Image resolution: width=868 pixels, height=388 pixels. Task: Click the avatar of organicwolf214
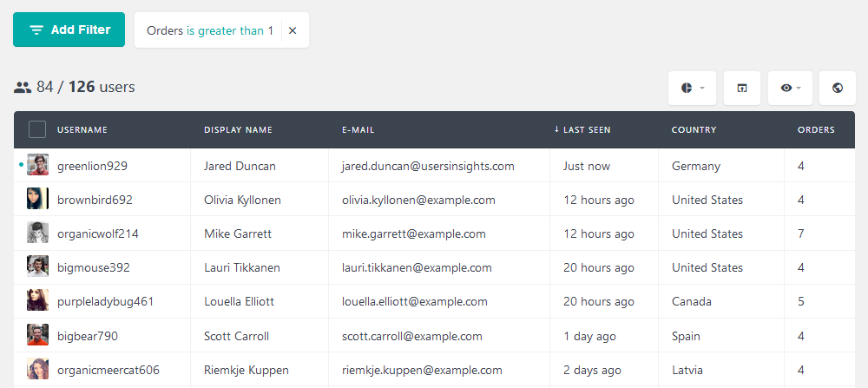(x=37, y=233)
